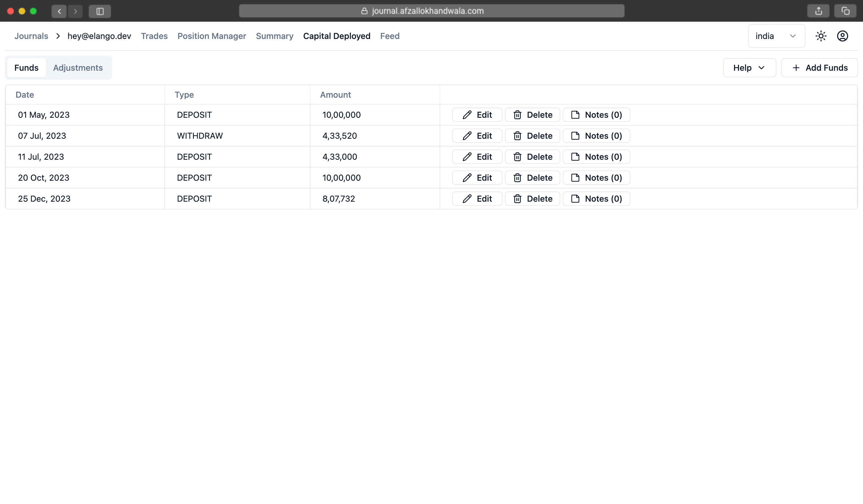Delete the 25 Dec, 2023 deposit
The width and height of the screenshot is (863, 504).
[532, 199]
